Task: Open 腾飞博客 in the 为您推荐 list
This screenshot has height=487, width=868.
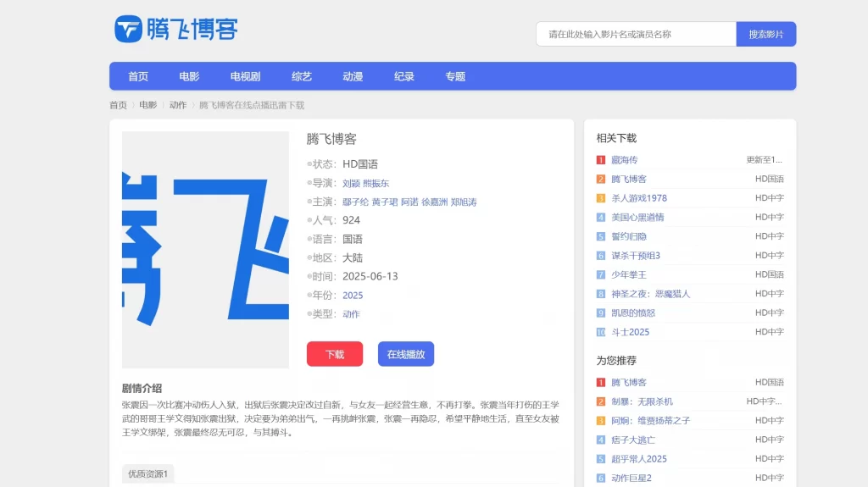Action: (x=629, y=383)
